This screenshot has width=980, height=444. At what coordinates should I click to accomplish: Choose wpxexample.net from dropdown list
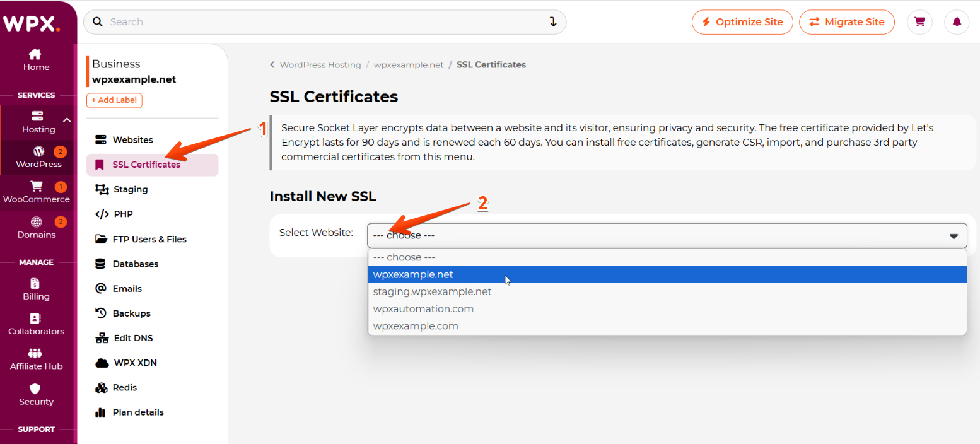click(413, 275)
